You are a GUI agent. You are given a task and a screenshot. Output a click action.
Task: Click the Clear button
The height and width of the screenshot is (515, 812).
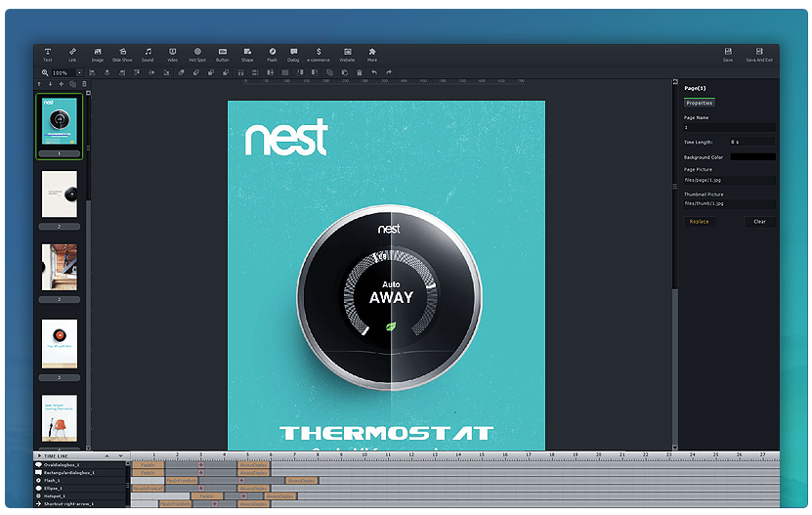759,221
